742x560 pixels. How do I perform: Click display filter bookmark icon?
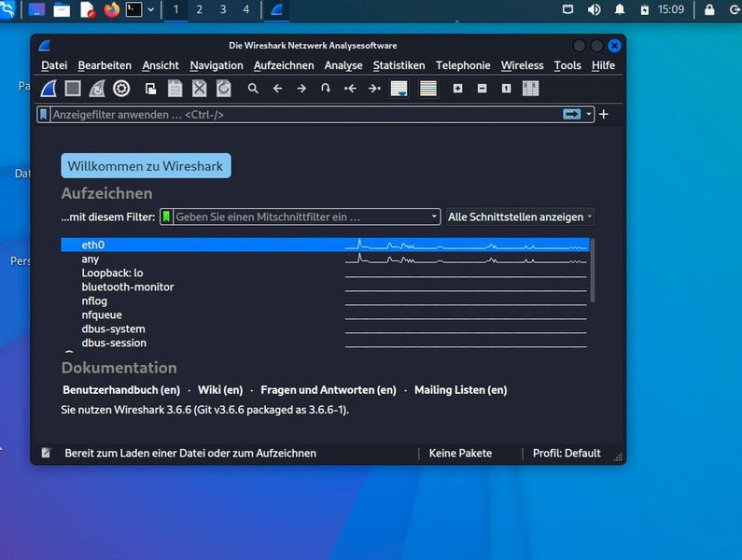click(x=44, y=115)
